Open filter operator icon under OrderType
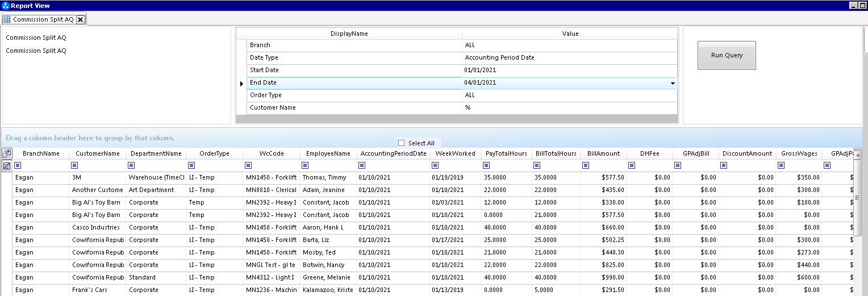 point(191,166)
